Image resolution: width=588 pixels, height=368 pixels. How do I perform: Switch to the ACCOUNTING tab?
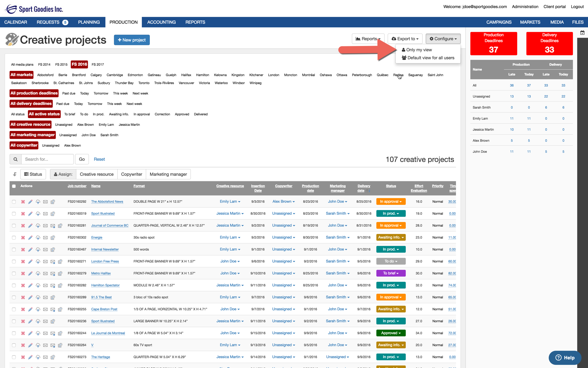(161, 22)
